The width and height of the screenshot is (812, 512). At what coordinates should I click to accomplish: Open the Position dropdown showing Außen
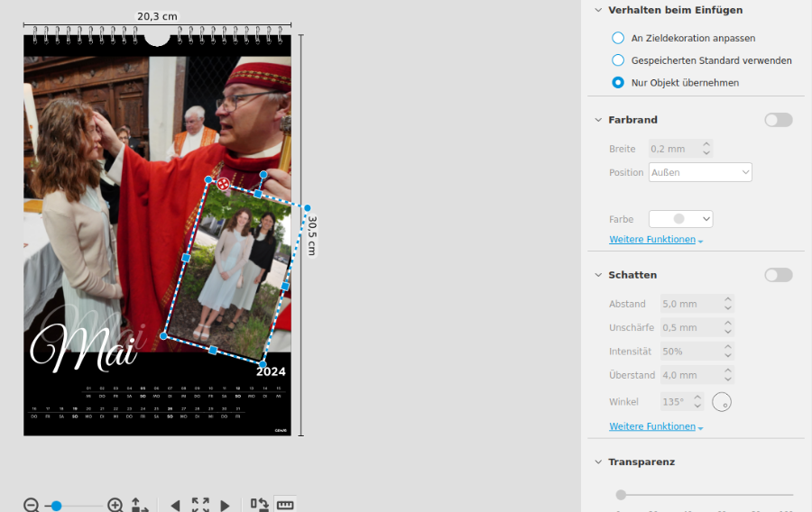click(x=700, y=172)
